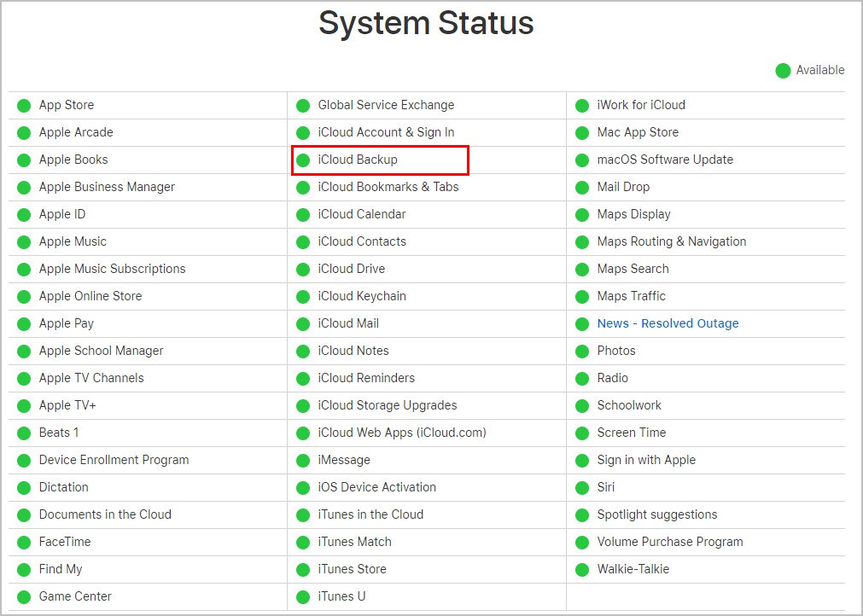Click the status dot beside Find My

click(24, 570)
